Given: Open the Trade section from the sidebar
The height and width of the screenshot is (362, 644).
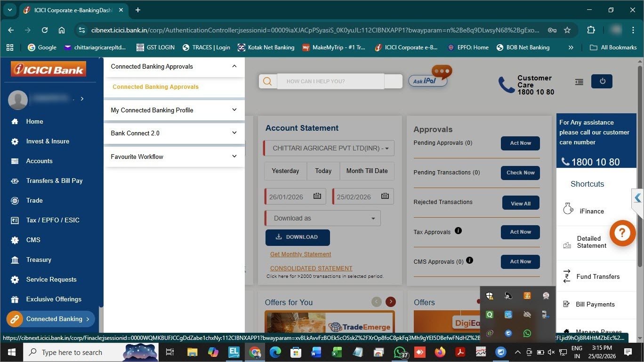Looking at the screenshot, I should [34, 200].
